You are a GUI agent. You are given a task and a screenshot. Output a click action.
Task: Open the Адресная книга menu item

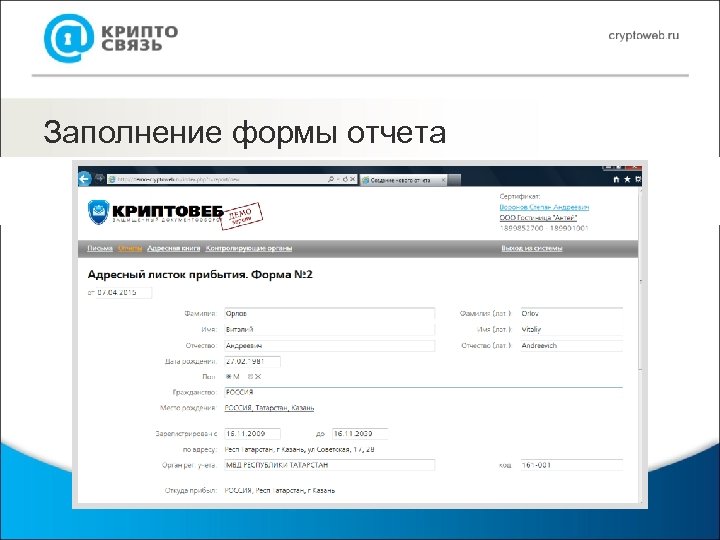(x=174, y=248)
